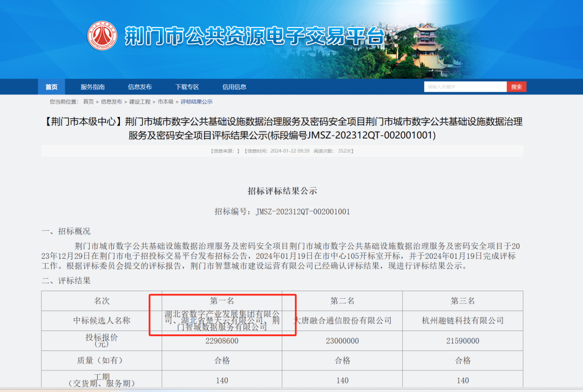The image size is (583, 392).
Task: Open 市本级 breadcrumb link
Action: [166, 102]
